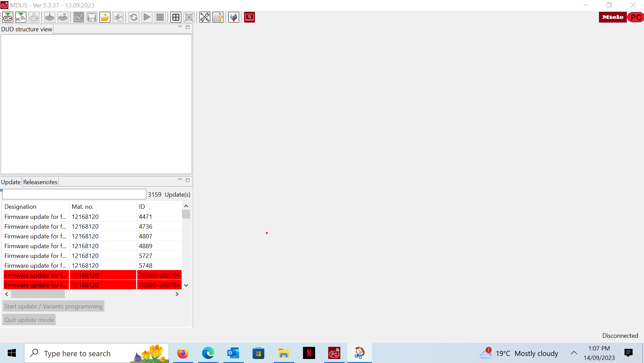The height and width of the screenshot is (363, 644).
Task: Disconnect the PC from the appliance
Action: 34,17
